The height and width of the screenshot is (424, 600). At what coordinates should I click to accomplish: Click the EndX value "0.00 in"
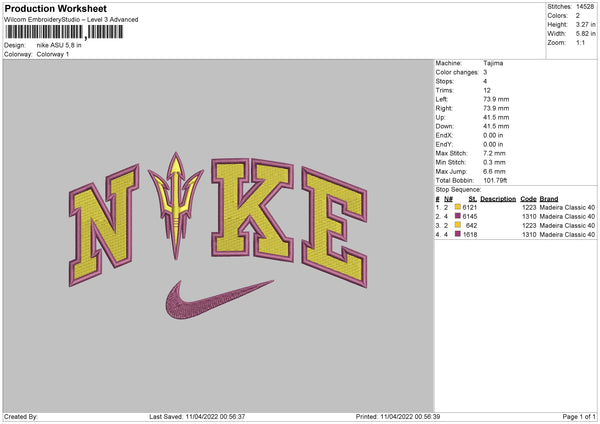(493, 135)
